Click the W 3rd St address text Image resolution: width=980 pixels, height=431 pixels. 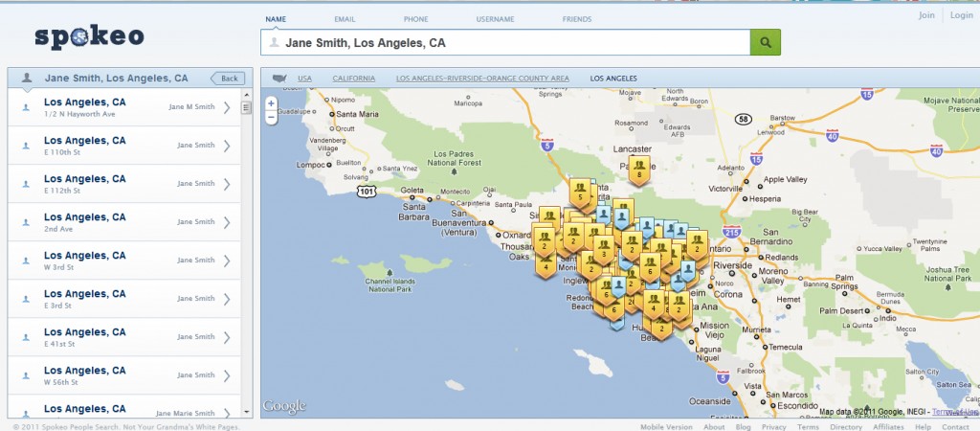(58, 267)
